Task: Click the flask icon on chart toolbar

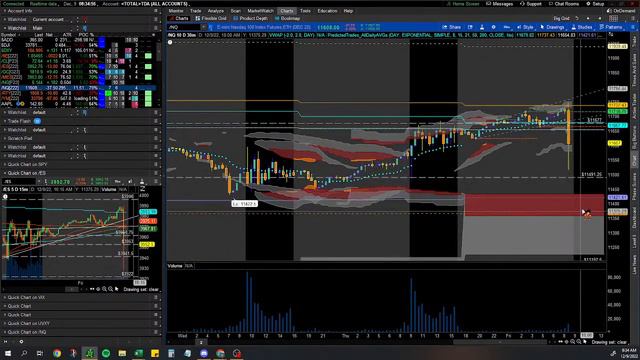Action: tap(482, 27)
